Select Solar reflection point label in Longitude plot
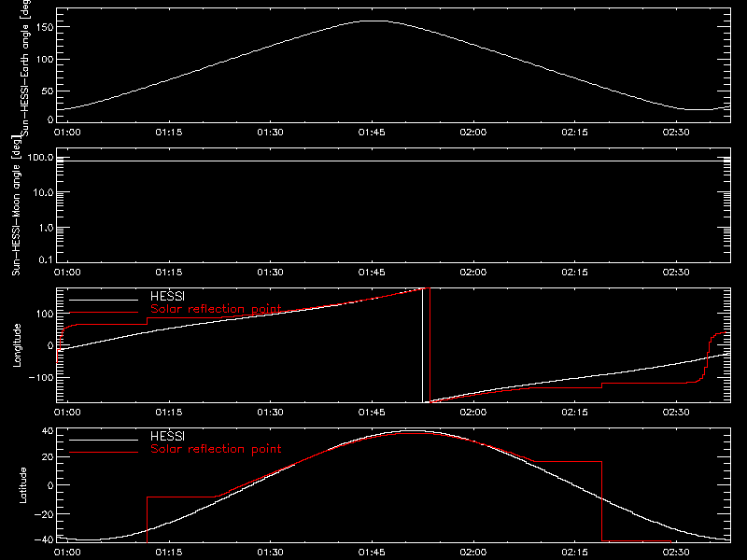The width and height of the screenshot is (747, 560). point(216,309)
